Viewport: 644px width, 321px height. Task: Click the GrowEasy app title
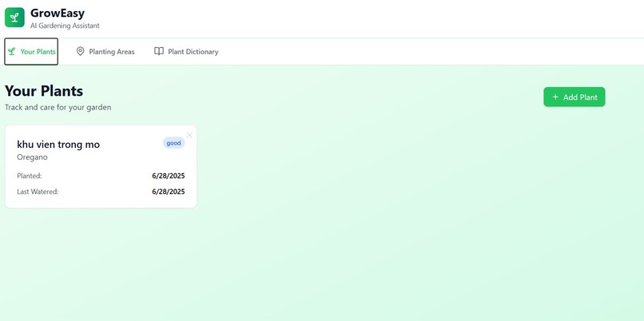(x=58, y=13)
